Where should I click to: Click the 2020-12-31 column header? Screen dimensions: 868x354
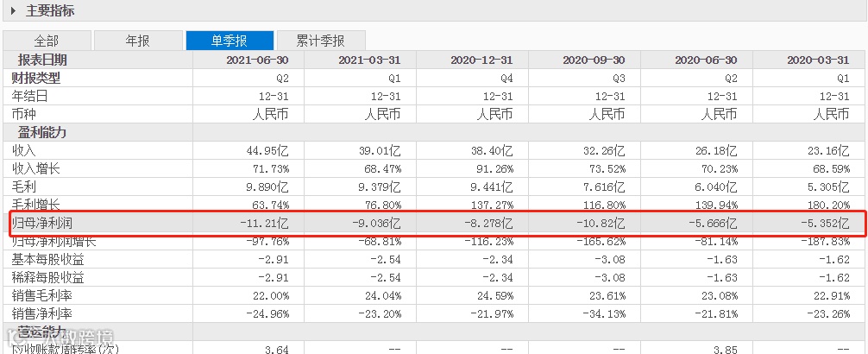481,60
